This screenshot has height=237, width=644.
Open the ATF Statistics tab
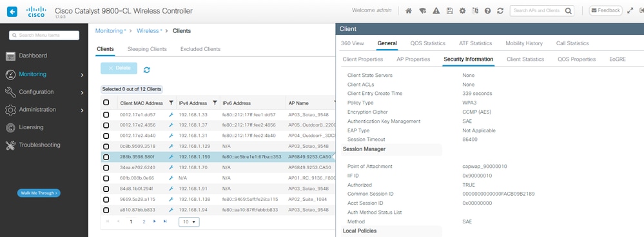pyautogui.click(x=475, y=43)
